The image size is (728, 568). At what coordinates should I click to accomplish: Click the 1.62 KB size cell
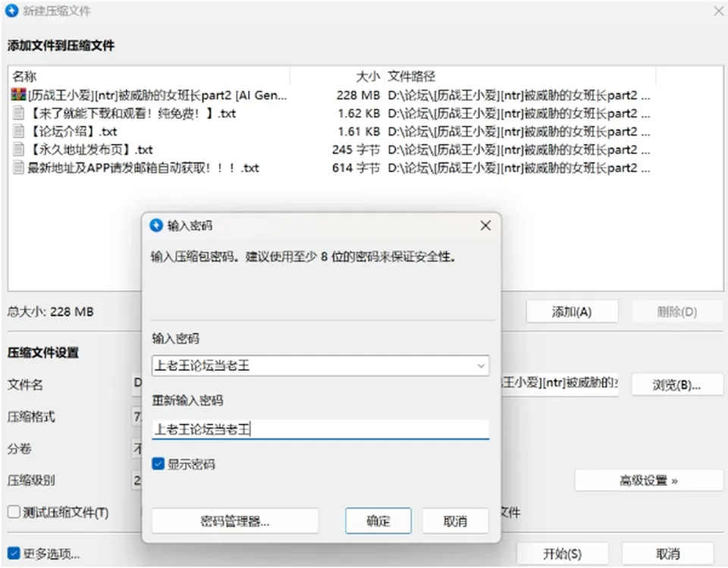[x=359, y=113]
